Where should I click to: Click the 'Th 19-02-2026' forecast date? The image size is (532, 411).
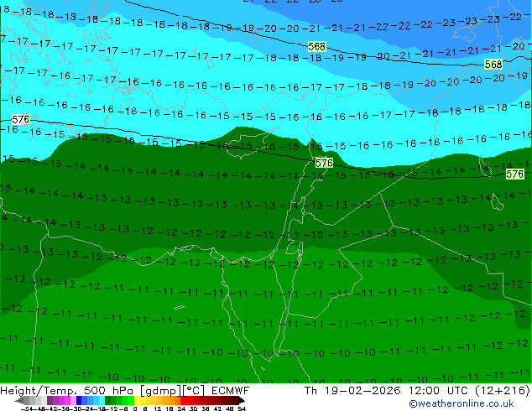coord(352,391)
